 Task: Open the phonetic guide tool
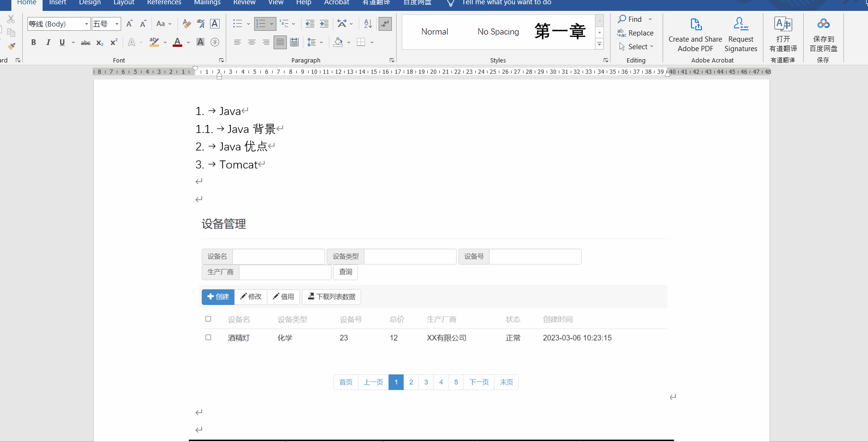201,24
